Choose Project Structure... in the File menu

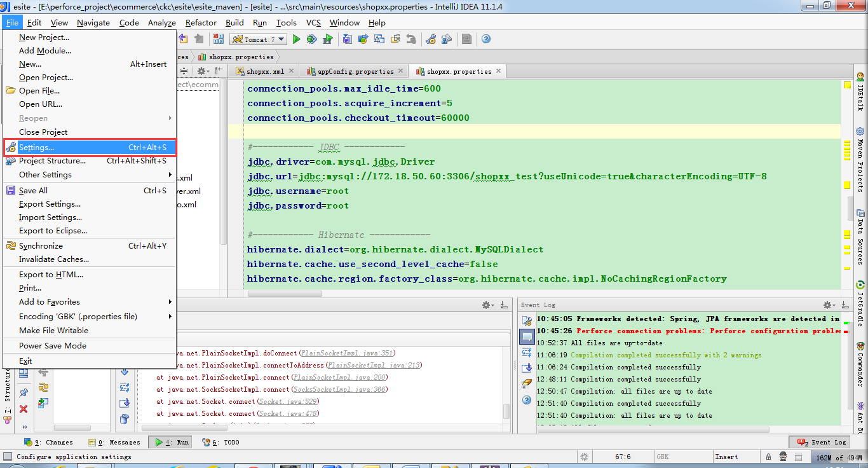click(x=90, y=161)
